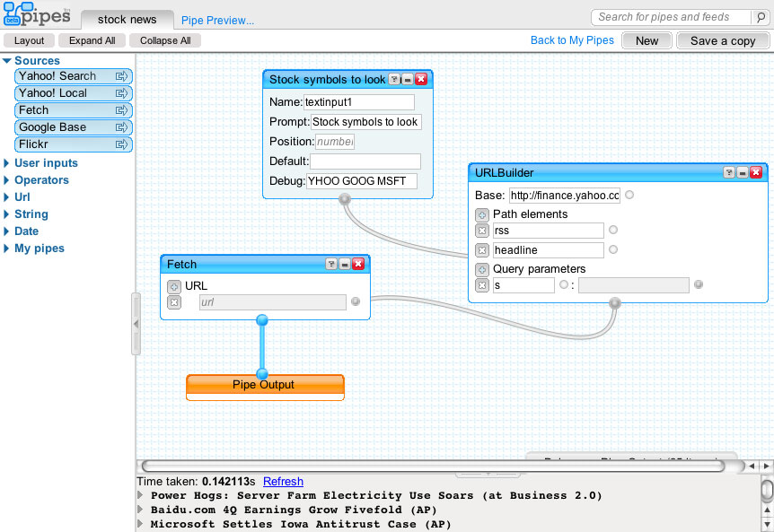Select the stock news tab
Viewport: 774px width, 532px height.
[x=127, y=20]
